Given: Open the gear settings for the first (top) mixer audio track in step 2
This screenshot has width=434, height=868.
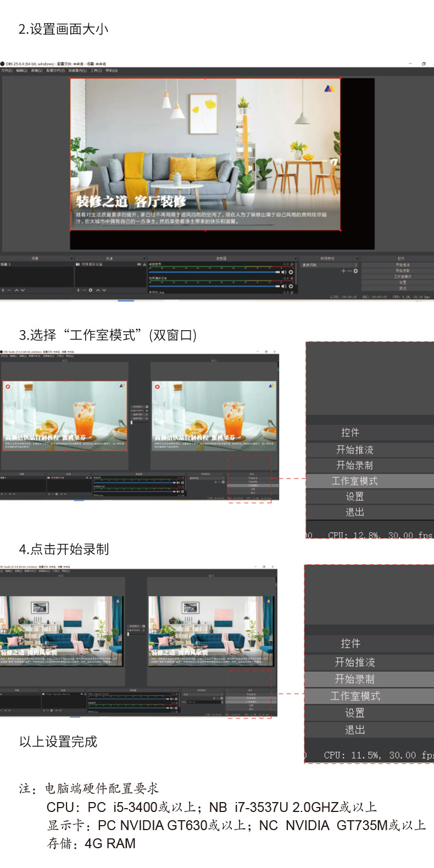Looking at the screenshot, I should (x=291, y=272).
